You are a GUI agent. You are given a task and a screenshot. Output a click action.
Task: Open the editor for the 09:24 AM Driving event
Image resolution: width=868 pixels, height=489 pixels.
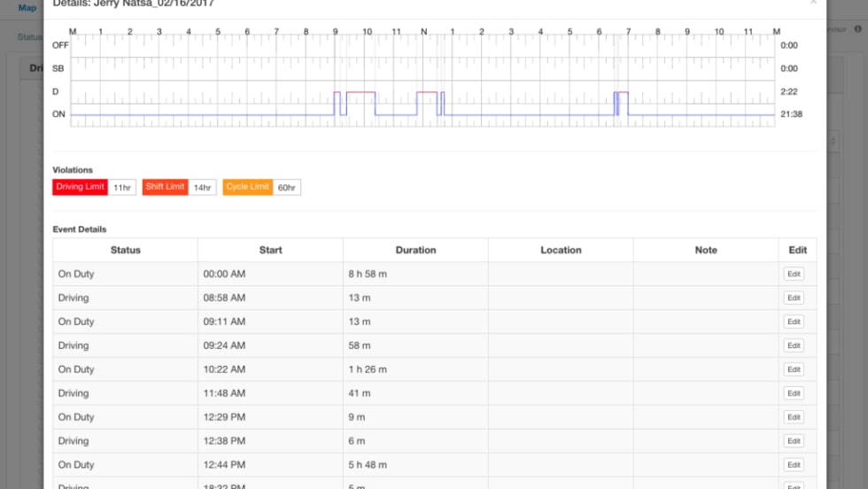click(x=794, y=345)
